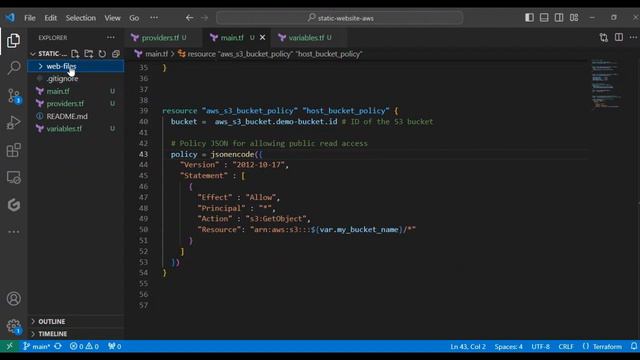The width and height of the screenshot is (640, 360).
Task: Open the Source Control view
Action: [13, 96]
